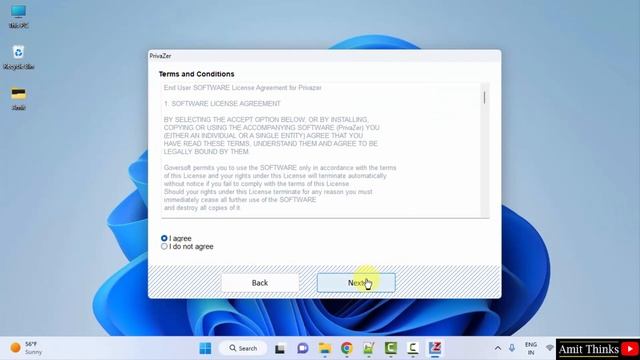Click the "1. SOFTWARE LICENSE AGREEMENT" line
The width and height of the screenshot is (640, 360).
pos(222,104)
